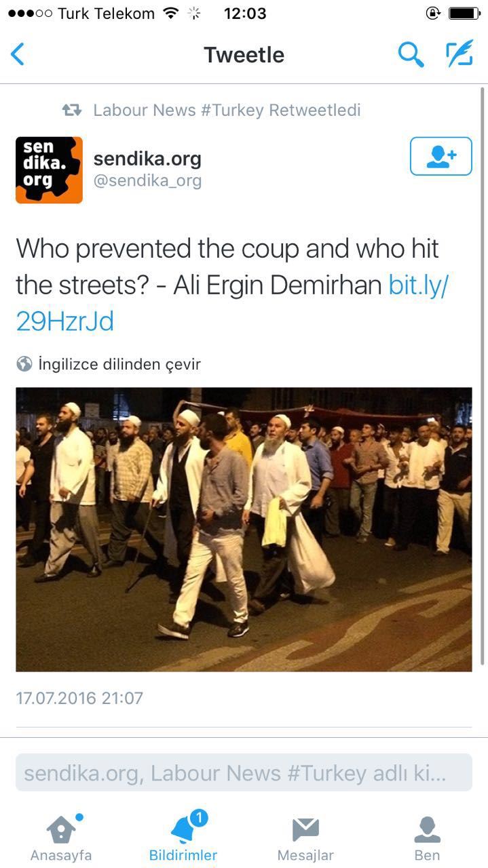Image resolution: width=488 pixels, height=868 pixels.
Task: Translate tweet via İngilizce dilinden çevir
Action: (119, 364)
